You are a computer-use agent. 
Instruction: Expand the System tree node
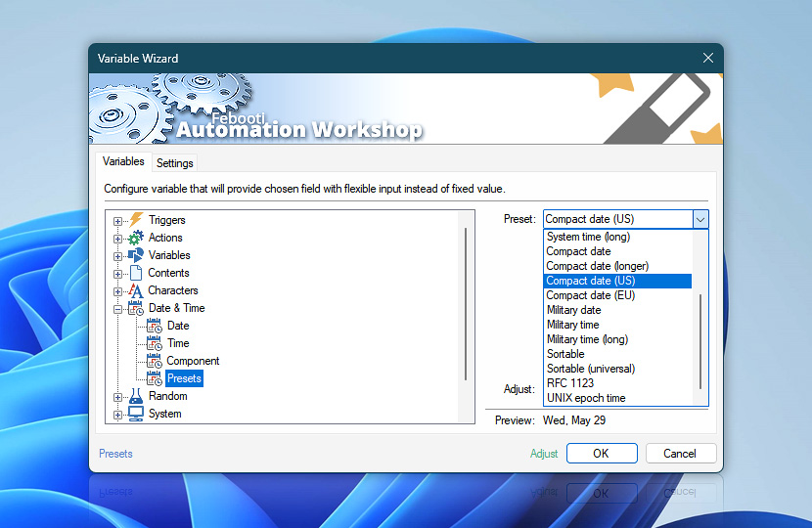(117, 415)
